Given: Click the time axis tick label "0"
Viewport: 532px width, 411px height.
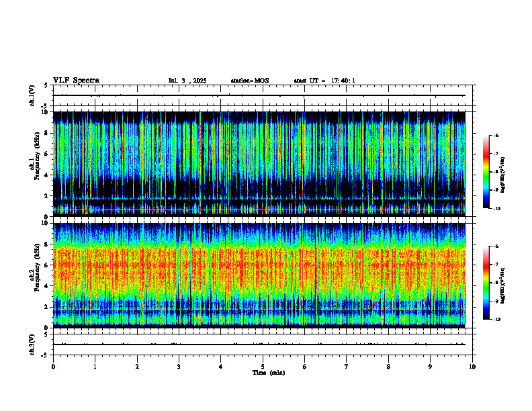Looking at the screenshot, I should (x=53, y=367).
